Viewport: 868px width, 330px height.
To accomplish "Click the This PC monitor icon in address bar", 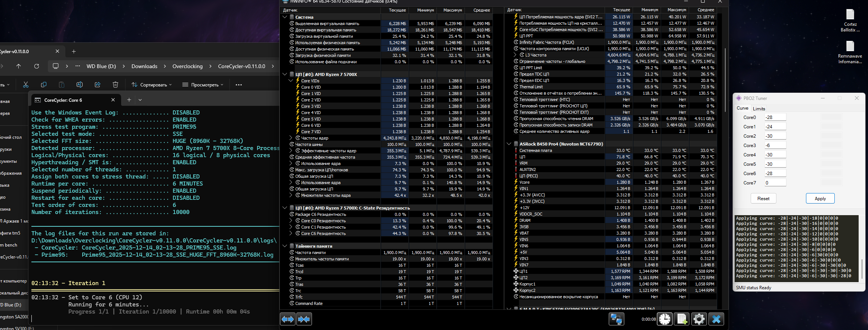I will 56,66.
